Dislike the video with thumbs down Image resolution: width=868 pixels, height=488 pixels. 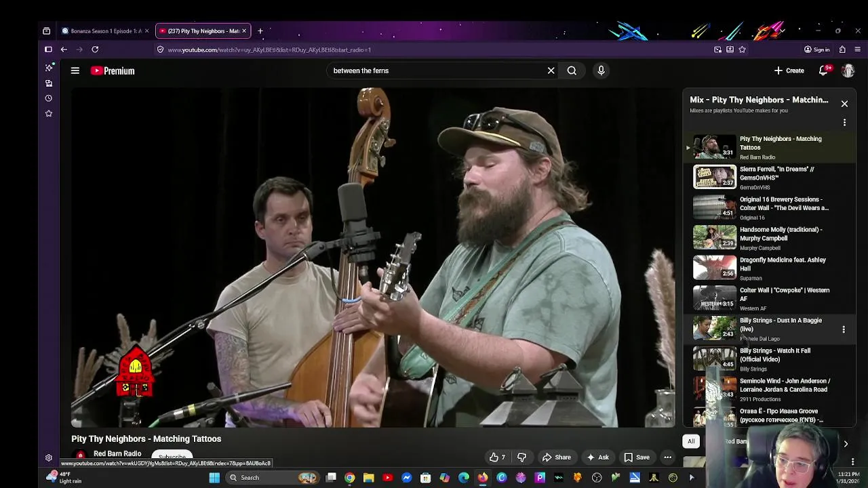pyautogui.click(x=521, y=457)
